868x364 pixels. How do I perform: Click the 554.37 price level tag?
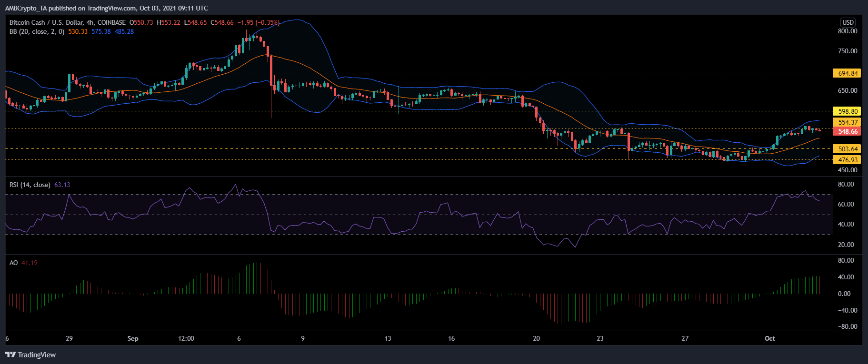click(847, 122)
